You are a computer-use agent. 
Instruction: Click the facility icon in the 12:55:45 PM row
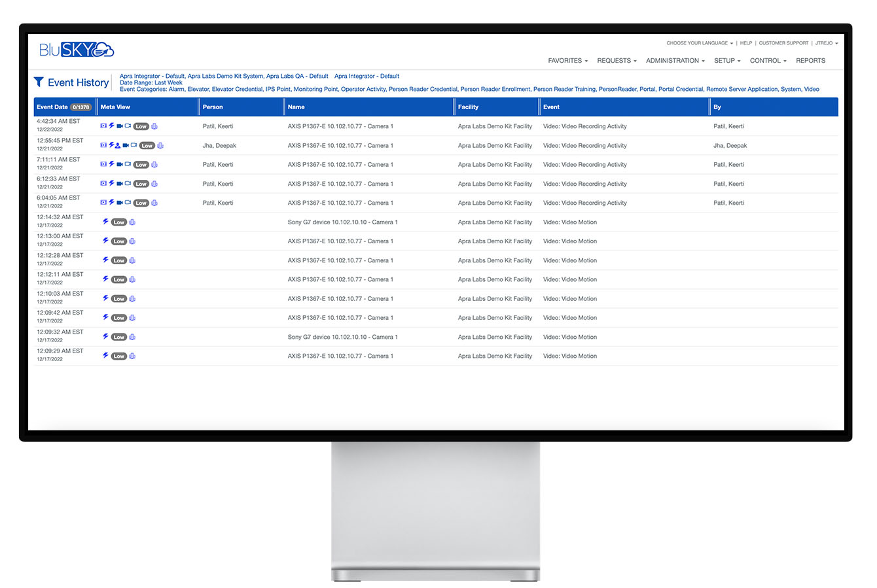160,145
